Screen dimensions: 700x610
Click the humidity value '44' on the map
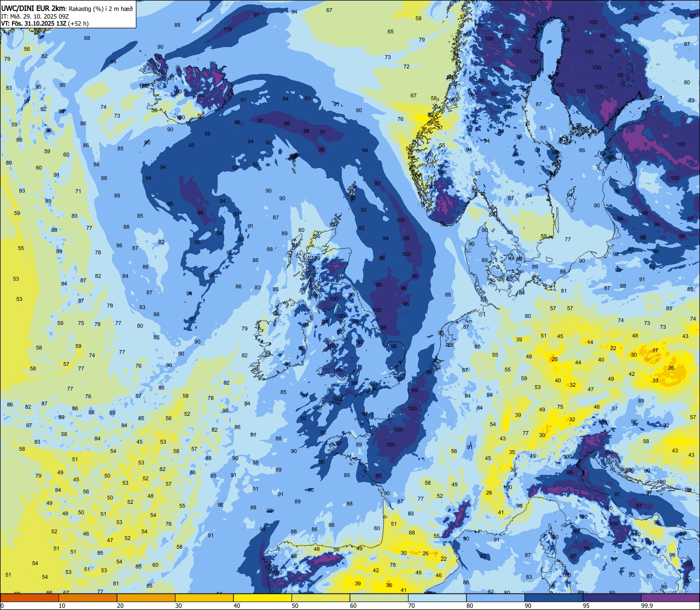click(x=578, y=363)
